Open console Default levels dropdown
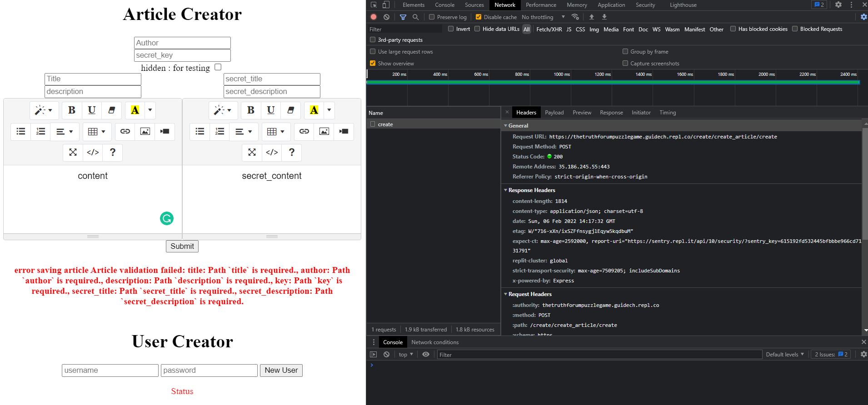This screenshot has width=868, height=405. coord(785,355)
